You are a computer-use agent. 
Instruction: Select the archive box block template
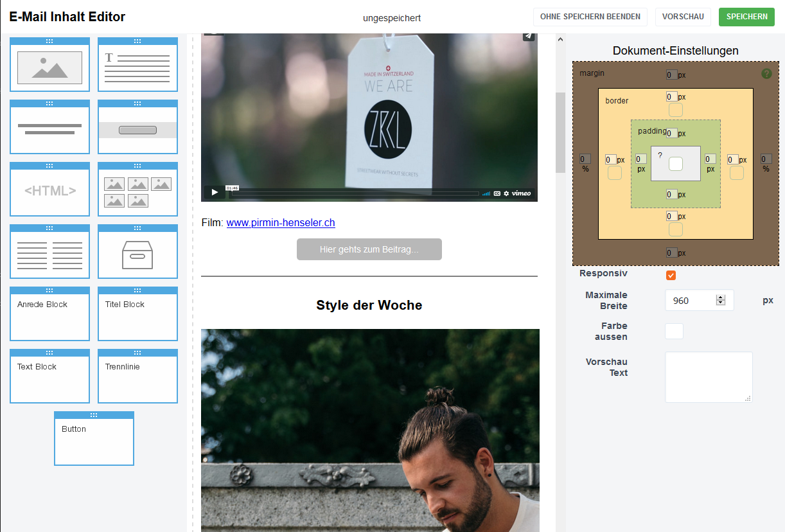point(137,251)
